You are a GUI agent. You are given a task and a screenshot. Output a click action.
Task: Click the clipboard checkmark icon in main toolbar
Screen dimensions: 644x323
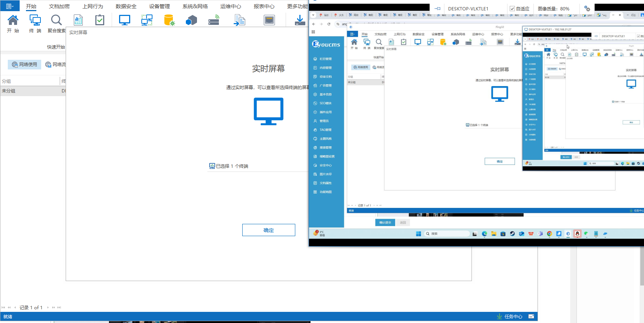click(100, 20)
